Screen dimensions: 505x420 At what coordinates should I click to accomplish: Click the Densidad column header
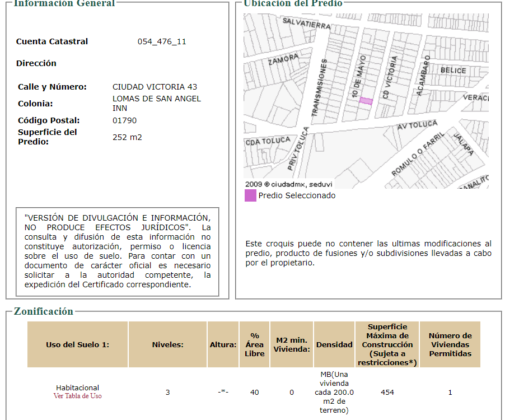click(x=334, y=344)
